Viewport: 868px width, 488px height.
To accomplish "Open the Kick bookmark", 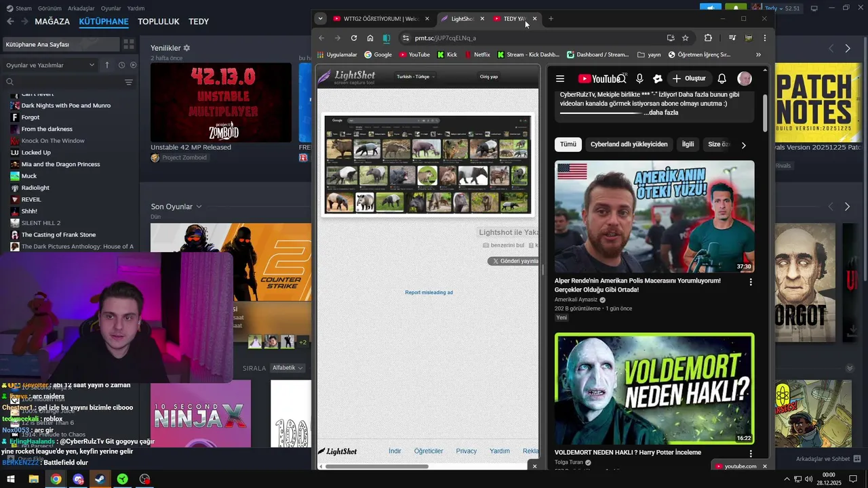I will tap(447, 55).
